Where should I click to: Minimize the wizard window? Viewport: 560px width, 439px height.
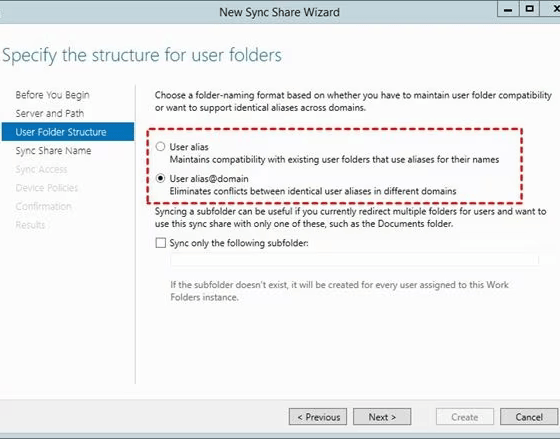pos(508,9)
